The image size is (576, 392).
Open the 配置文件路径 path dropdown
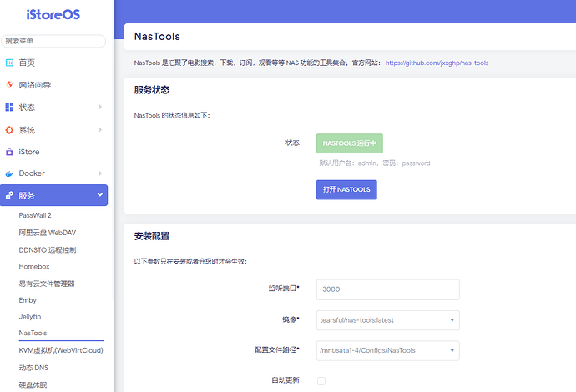point(388,350)
